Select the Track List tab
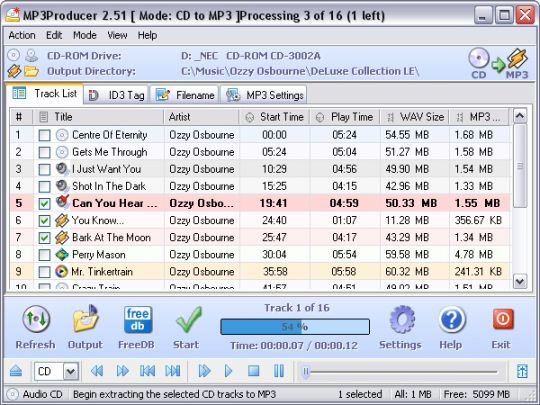This screenshot has width=540, height=405. point(45,94)
